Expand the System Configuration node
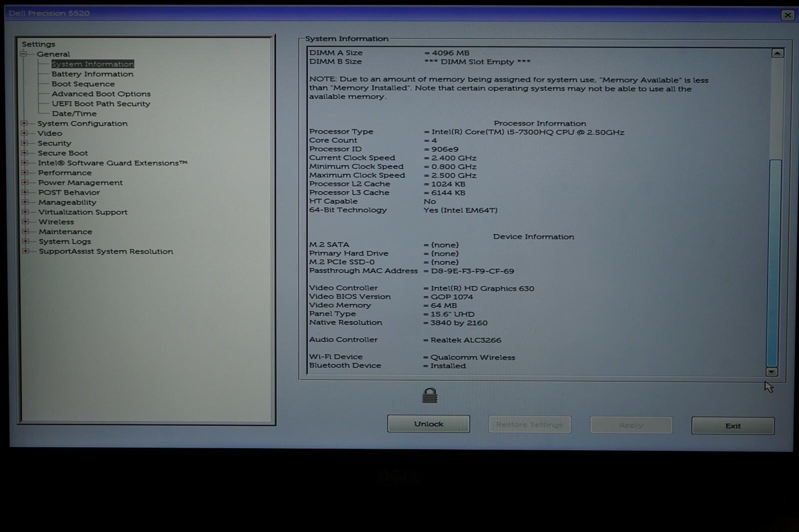The height and width of the screenshot is (532, 799). (x=24, y=123)
